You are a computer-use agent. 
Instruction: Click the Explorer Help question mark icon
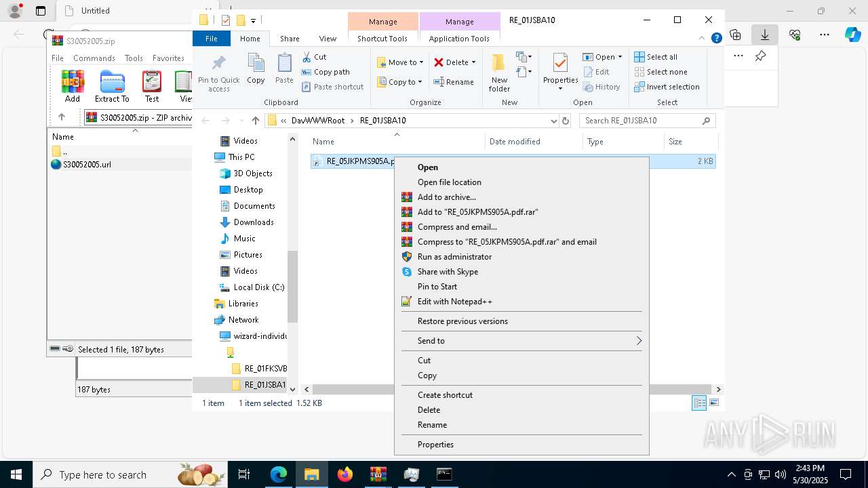pos(716,39)
